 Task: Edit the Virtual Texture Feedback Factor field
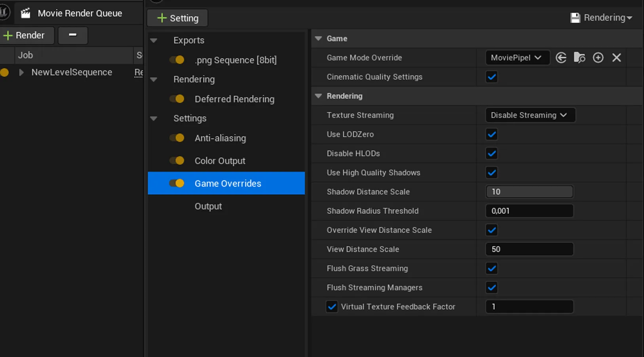point(529,306)
